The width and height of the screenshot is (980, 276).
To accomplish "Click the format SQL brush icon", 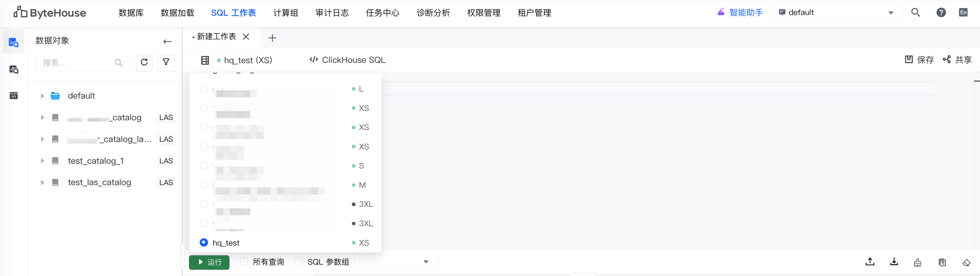I will tap(917, 262).
